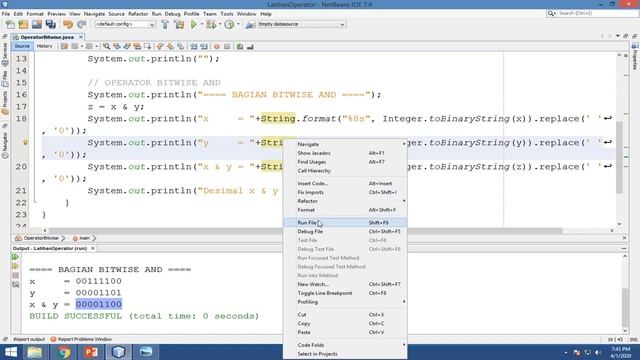Viewport: 640px width, 360px height.
Task: Expand the Refactor submenu in context menu
Action: pos(345,201)
